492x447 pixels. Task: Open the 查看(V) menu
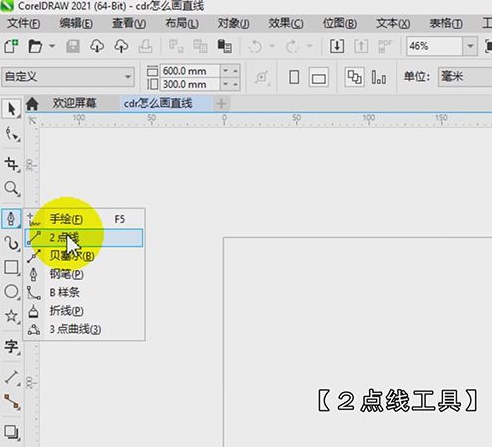click(x=129, y=23)
